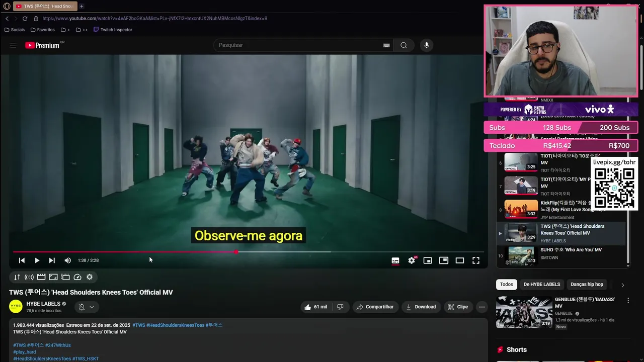Open the playback speed gauge icon
This screenshot has height=362, width=644.
pos(77,277)
